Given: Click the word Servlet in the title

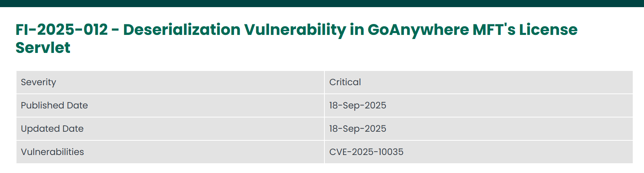Looking at the screenshot, I should click(x=43, y=48).
